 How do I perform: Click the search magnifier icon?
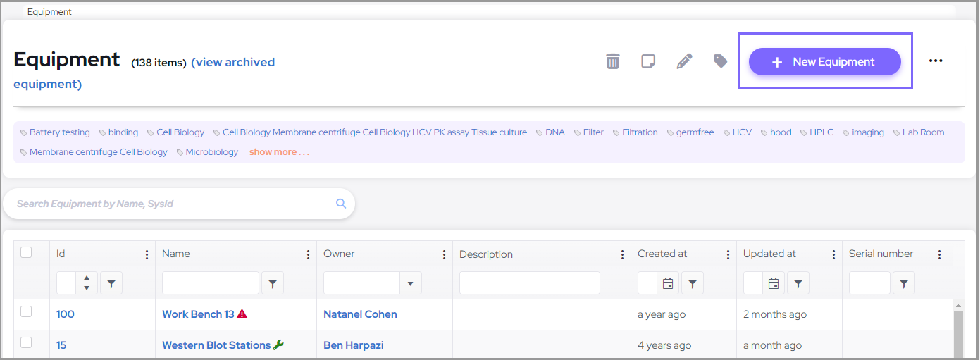[x=341, y=204]
